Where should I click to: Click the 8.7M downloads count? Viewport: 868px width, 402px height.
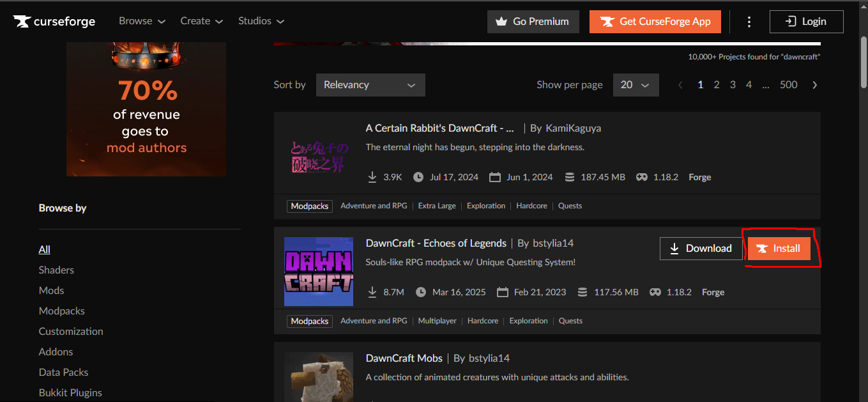[x=393, y=292]
